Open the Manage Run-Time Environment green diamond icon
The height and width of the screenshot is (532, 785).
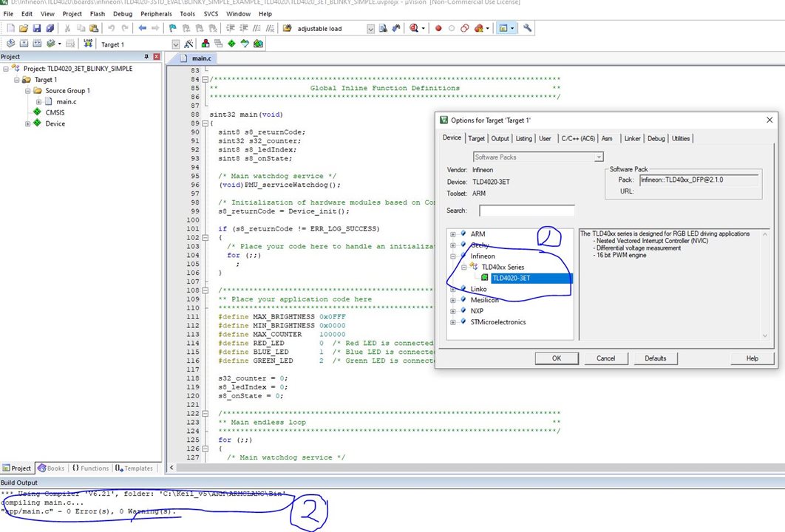point(231,44)
